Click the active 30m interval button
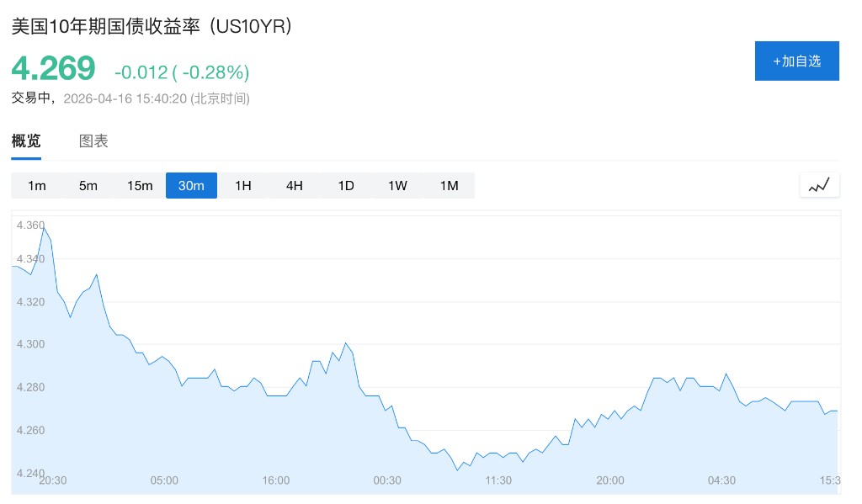This screenshot has width=862, height=504. 191,186
